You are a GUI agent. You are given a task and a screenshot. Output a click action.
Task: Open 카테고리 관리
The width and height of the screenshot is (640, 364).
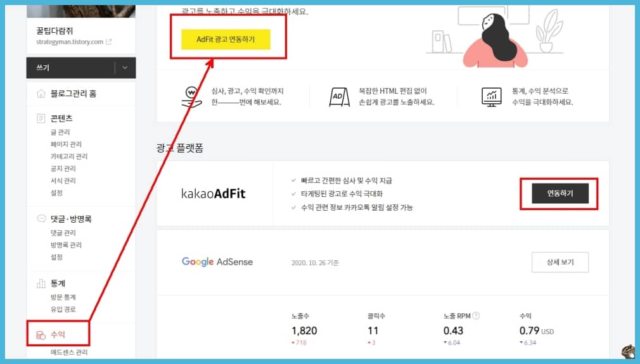(x=69, y=156)
